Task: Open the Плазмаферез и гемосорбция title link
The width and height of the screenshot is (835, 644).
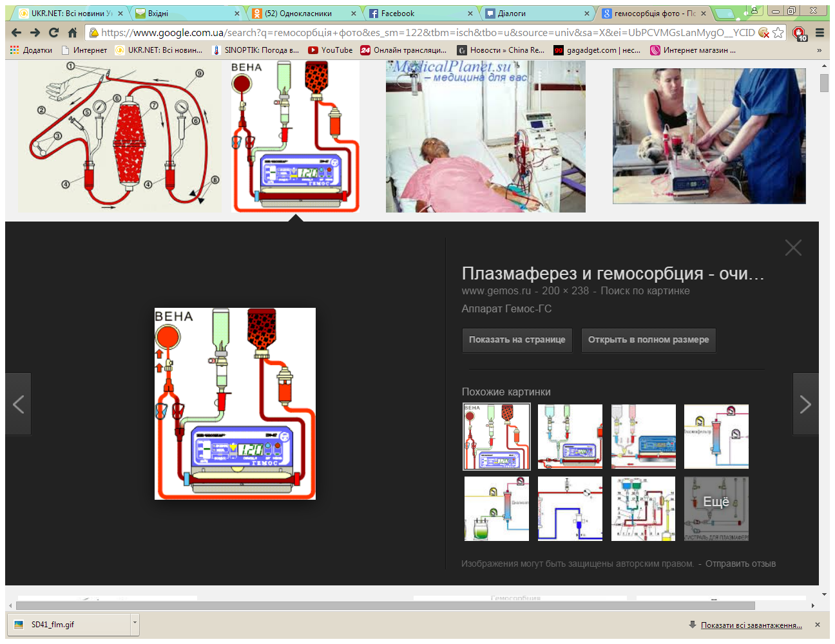Action: point(613,273)
